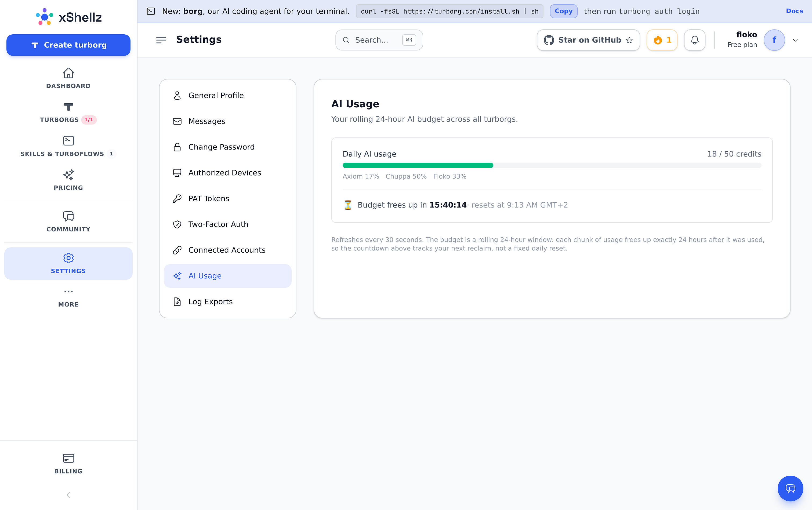812x510 pixels.
Task: Copy the curl install command
Action: coord(563,11)
